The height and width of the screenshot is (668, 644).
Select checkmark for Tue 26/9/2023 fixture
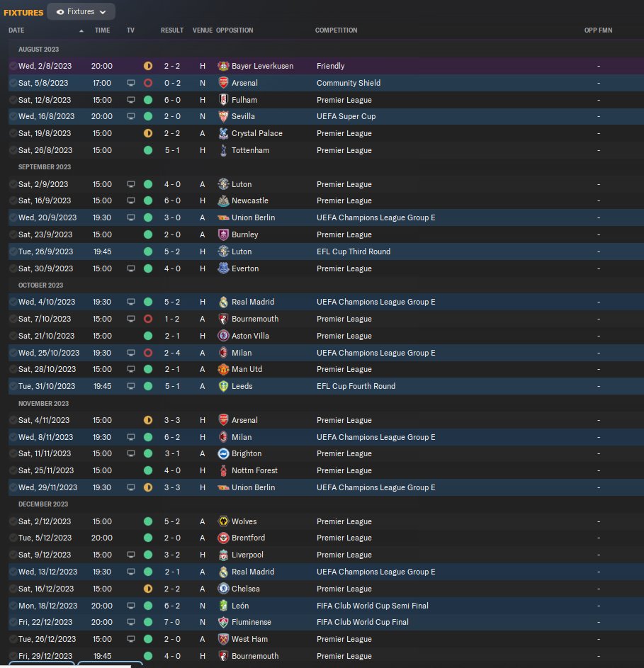(13, 251)
